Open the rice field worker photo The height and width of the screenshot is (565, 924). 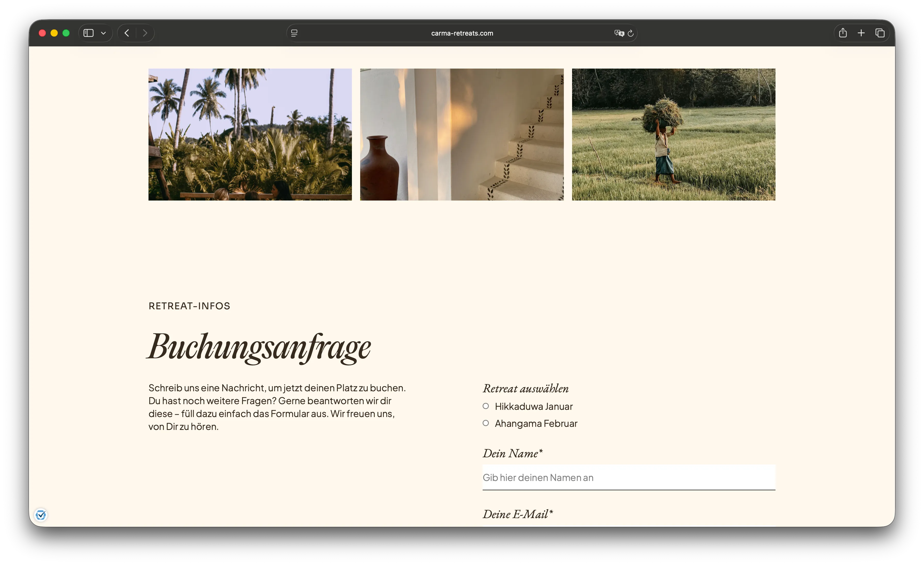click(673, 134)
